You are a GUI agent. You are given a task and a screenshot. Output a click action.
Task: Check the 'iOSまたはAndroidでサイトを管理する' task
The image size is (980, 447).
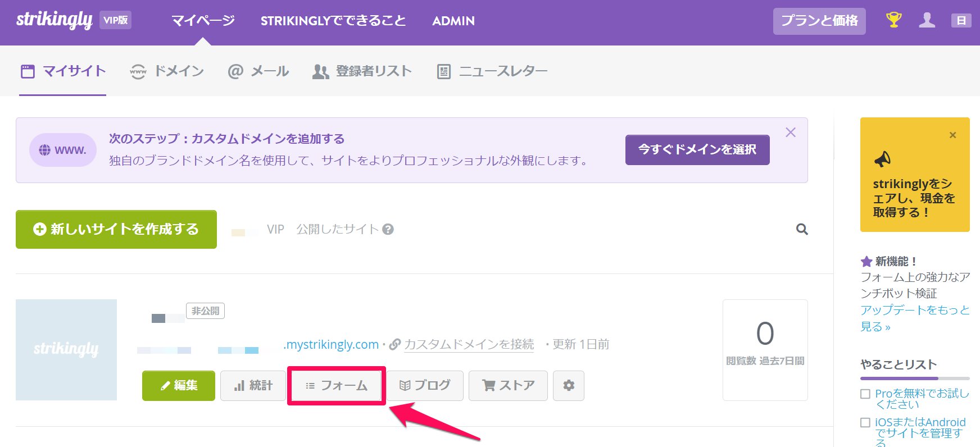point(865,422)
